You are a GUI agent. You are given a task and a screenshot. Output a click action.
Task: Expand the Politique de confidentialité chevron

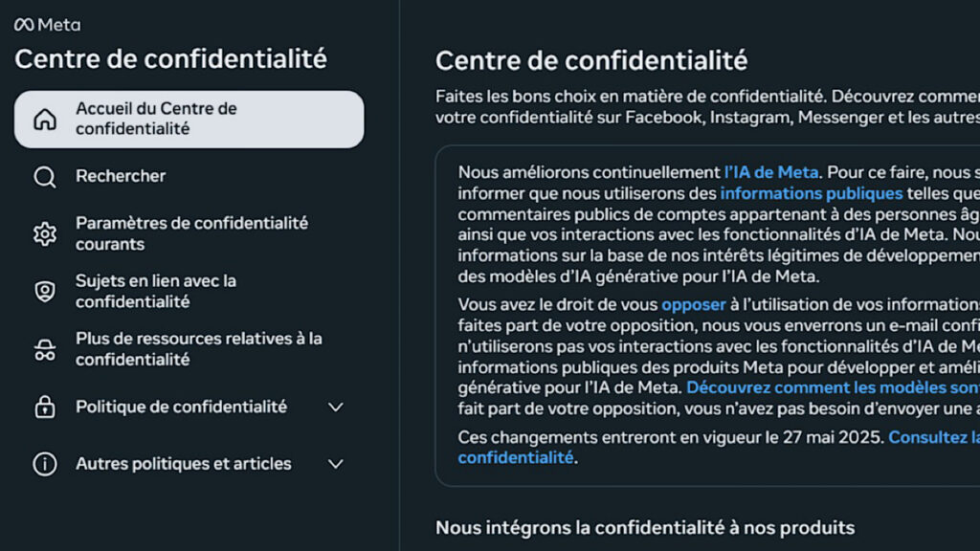(x=336, y=408)
